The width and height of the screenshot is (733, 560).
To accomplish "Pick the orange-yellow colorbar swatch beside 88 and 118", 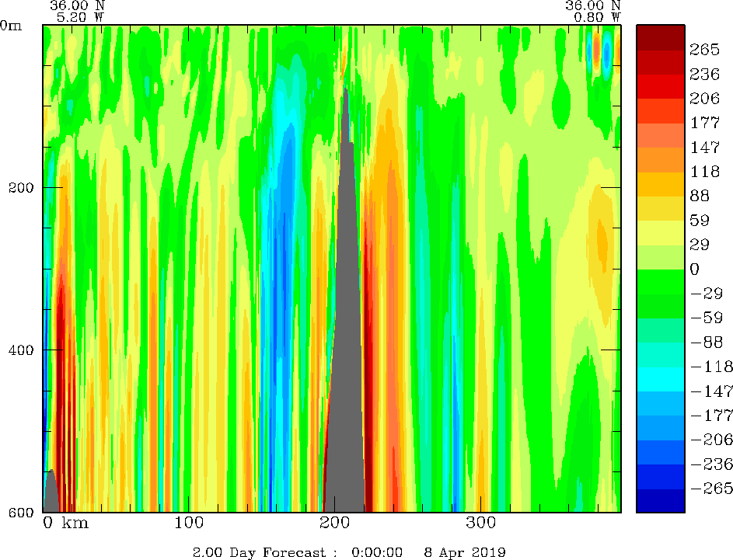I will pyautogui.click(x=661, y=184).
